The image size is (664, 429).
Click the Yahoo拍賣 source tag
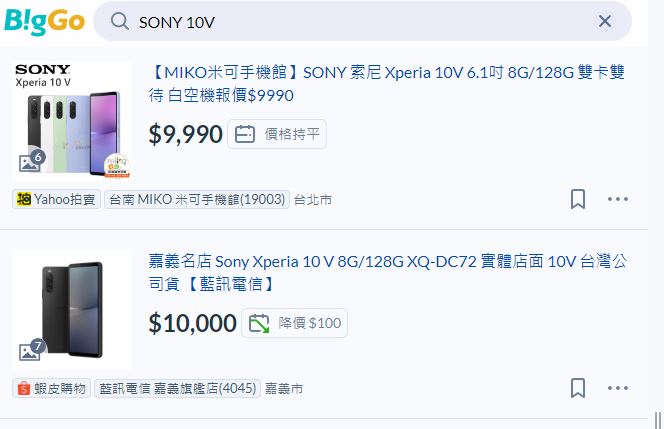tap(56, 199)
